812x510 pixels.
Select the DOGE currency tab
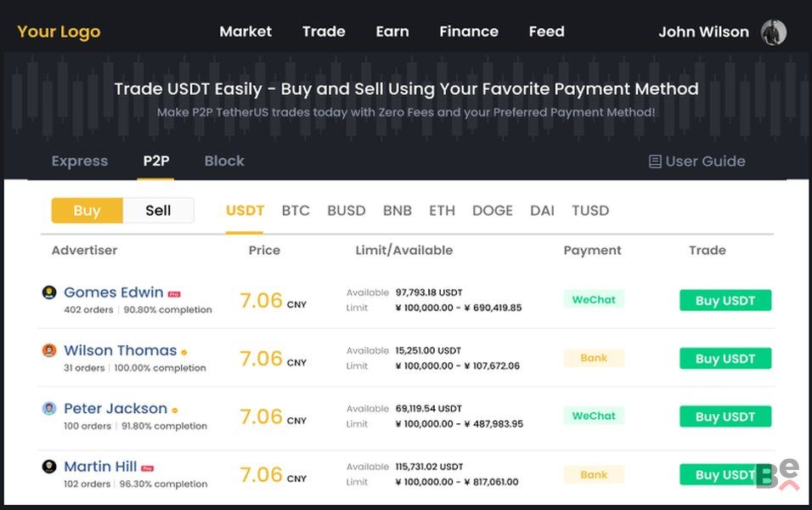(x=493, y=211)
